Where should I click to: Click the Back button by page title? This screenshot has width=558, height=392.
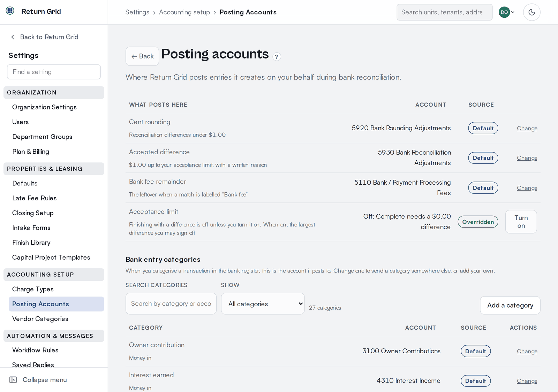(x=142, y=56)
